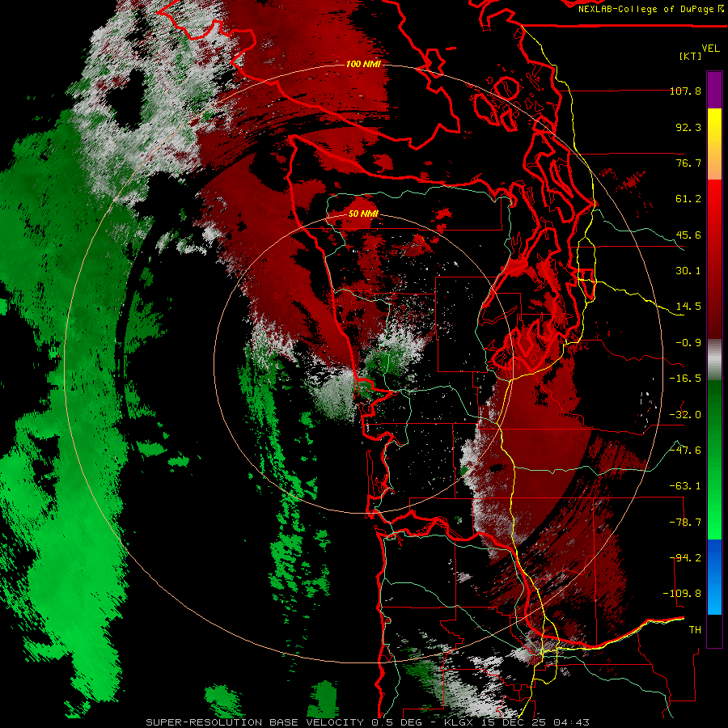This screenshot has height=728, width=728.
Task: Click the -32.0 velocity scale value
Action: pos(685,415)
